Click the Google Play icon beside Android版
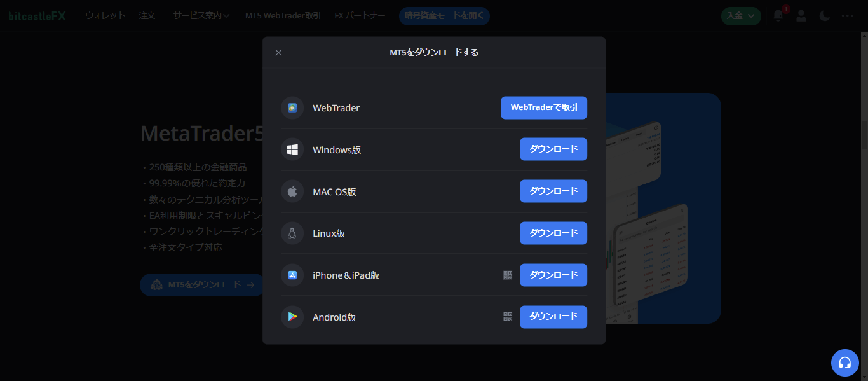Screen dimensions: 868x381 click(292, 317)
